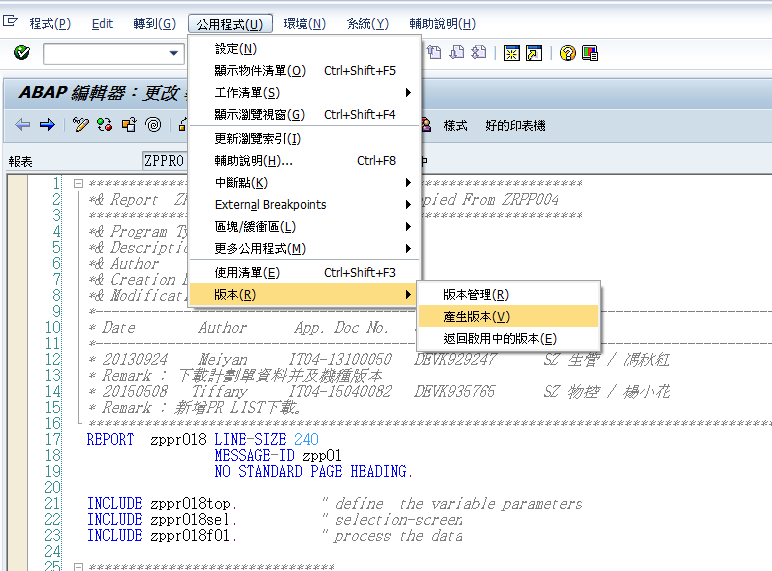
Task: Collapse the comment block at line 1
Action: 78,184
